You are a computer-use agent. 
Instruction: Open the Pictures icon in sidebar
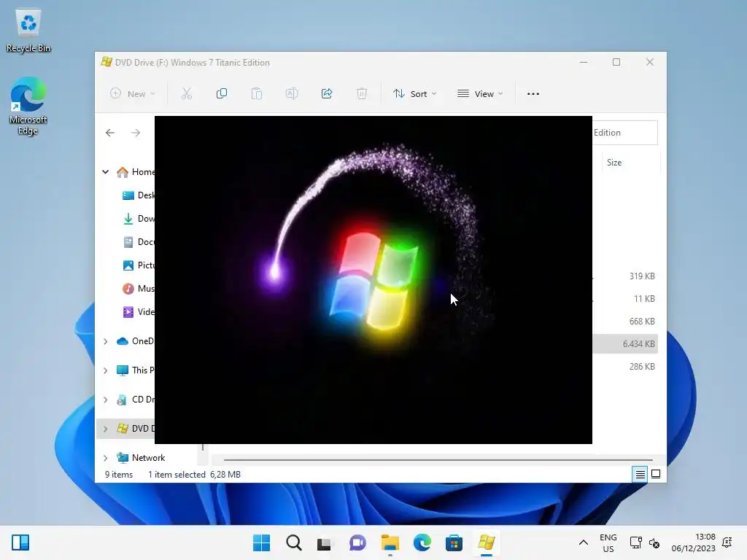[x=128, y=265]
